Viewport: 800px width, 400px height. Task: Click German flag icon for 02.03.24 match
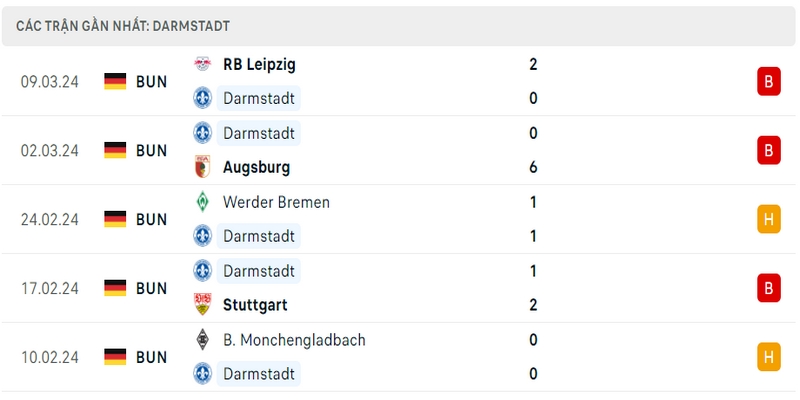115,150
